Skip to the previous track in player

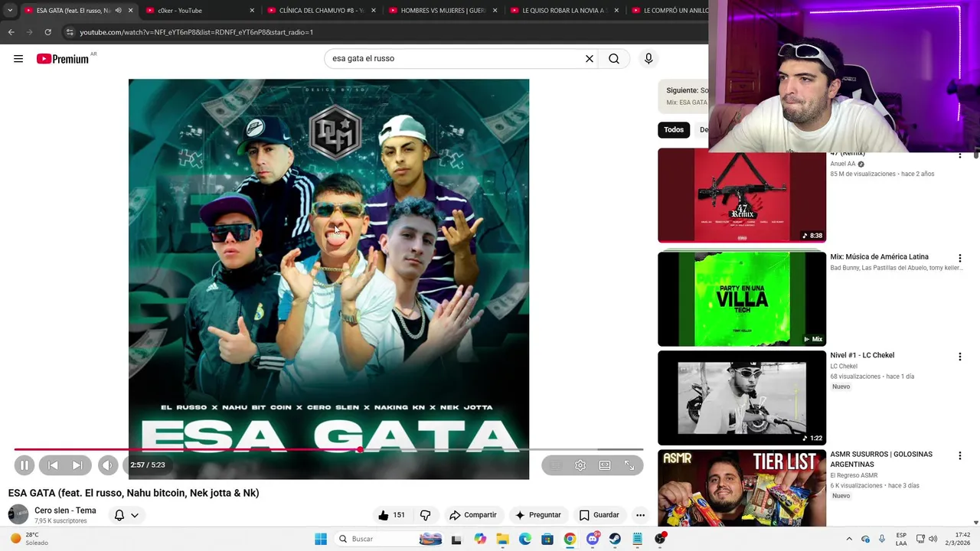[x=53, y=465]
